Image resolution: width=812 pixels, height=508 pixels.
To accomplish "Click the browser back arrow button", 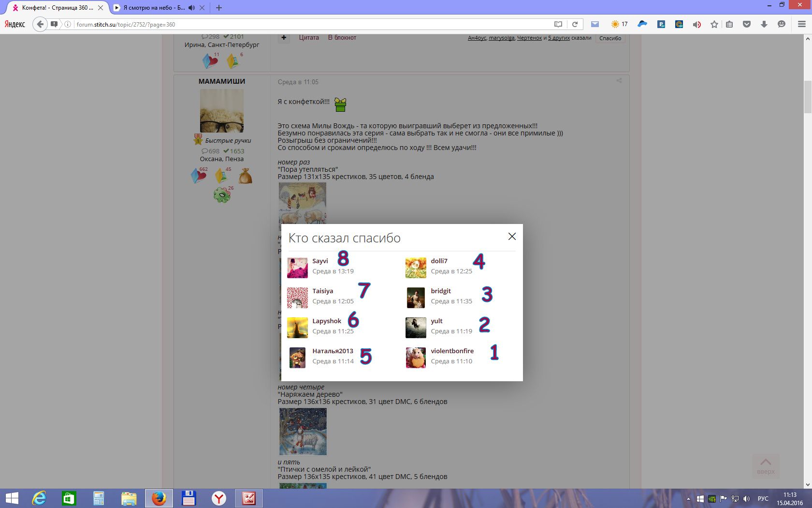I will click(40, 24).
